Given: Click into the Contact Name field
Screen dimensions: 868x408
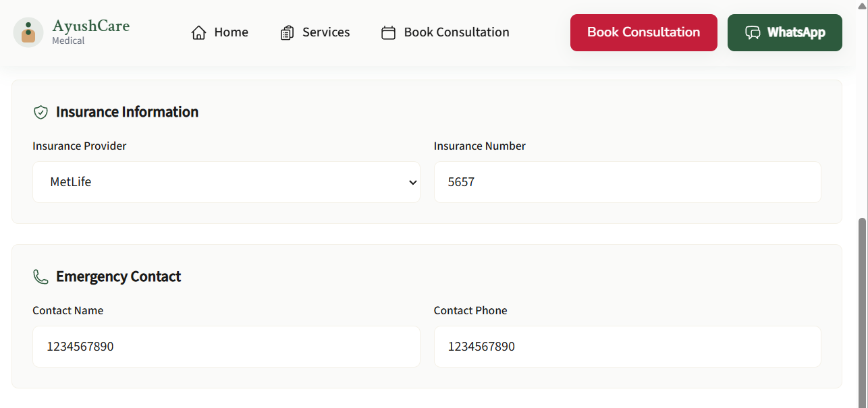Looking at the screenshot, I should (226, 347).
